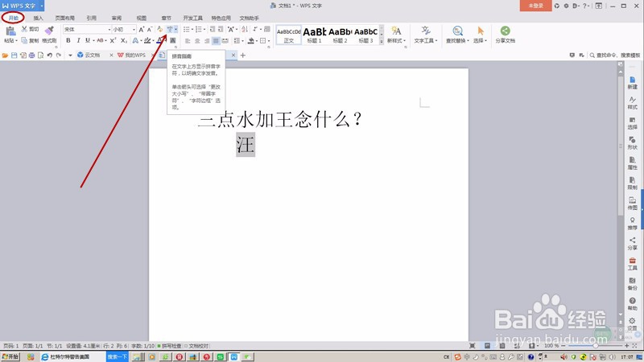The image size is (644, 362).
Task: Apply the 正文 body style
Action: coord(289,35)
